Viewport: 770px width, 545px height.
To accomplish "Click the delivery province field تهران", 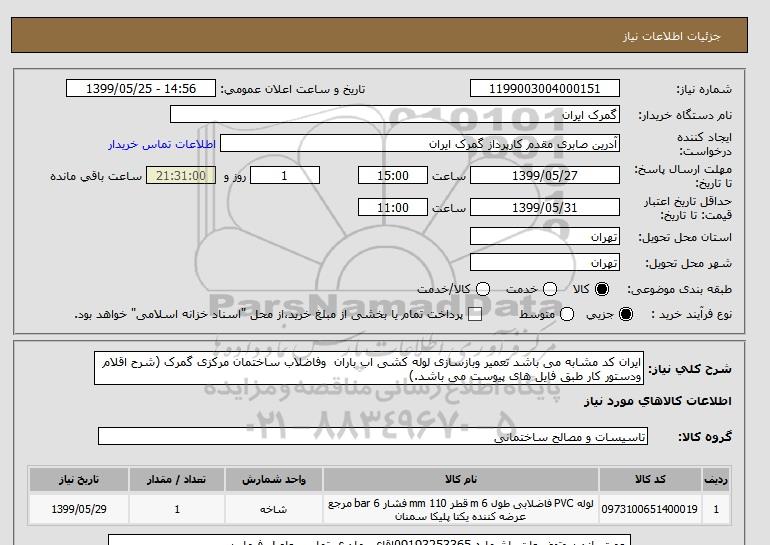I will (x=545, y=237).
